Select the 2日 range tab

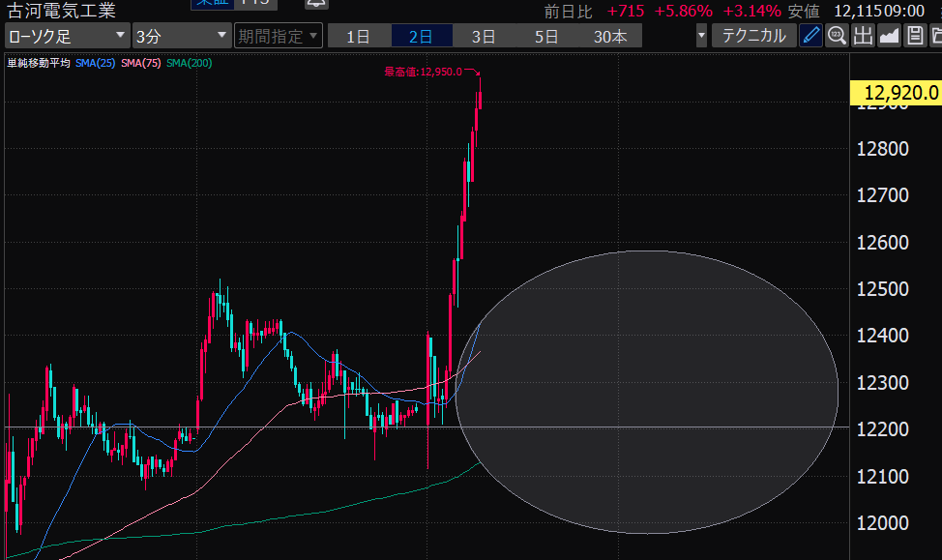point(421,37)
